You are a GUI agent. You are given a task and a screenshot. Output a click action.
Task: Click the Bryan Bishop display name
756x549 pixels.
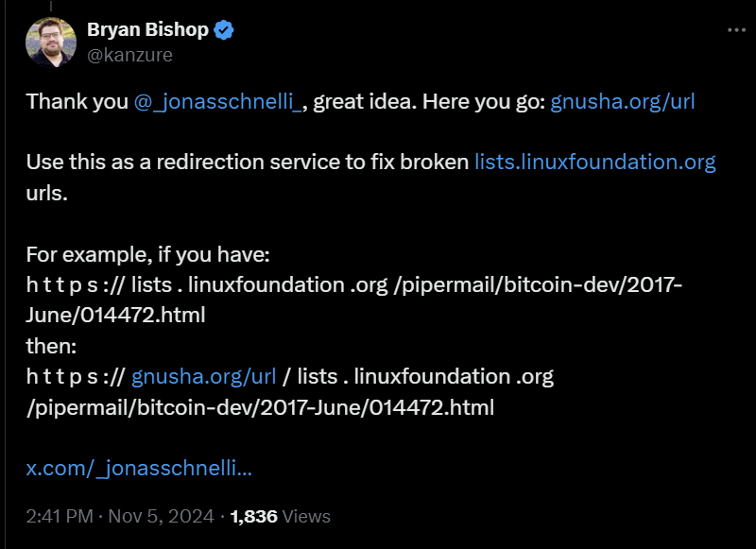(x=147, y=30)
